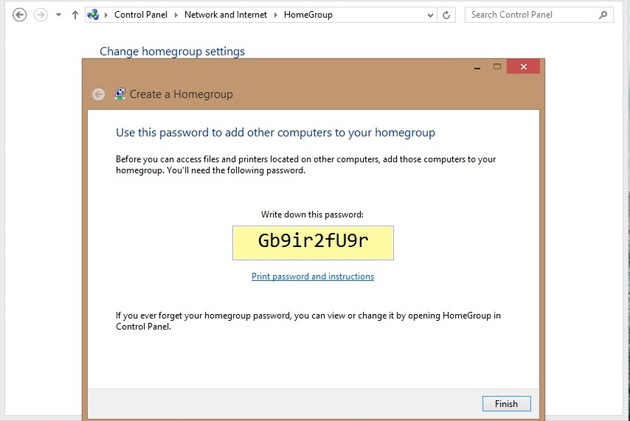Refresh the HomeGroup page
The image size is (630, 421).
pyautogui.click(x=446, y=15)
